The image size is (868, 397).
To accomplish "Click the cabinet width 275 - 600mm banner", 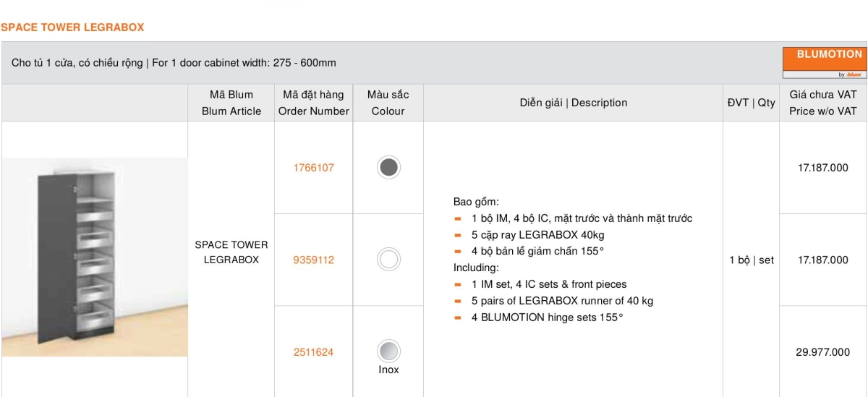I will 174,63.
